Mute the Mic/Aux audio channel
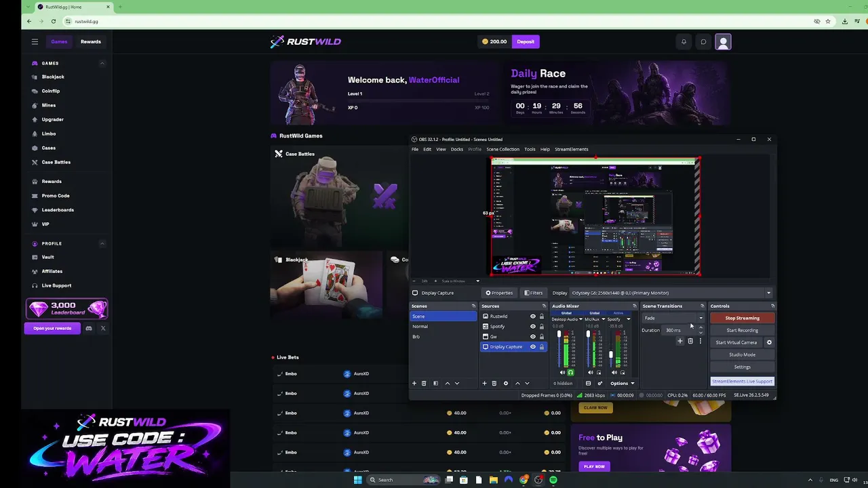 [x=591, y=373]
